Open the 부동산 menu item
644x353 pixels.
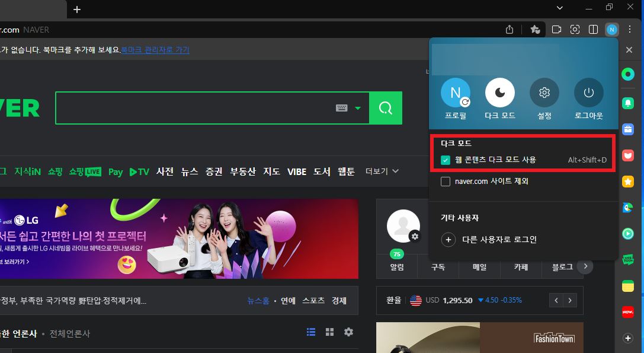tap(243, 171)
